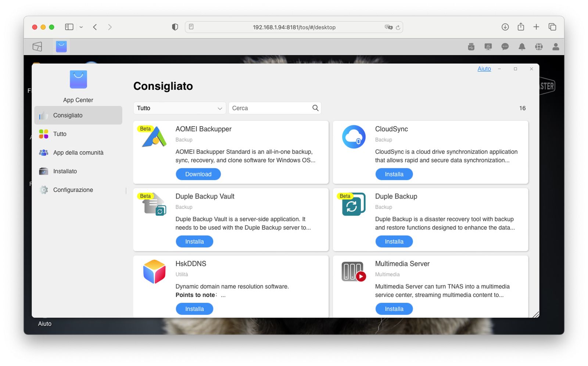This screenshot has width=588, height=366.
Task: Click the AOMEI Backupper title
Action: pos(203,129)
